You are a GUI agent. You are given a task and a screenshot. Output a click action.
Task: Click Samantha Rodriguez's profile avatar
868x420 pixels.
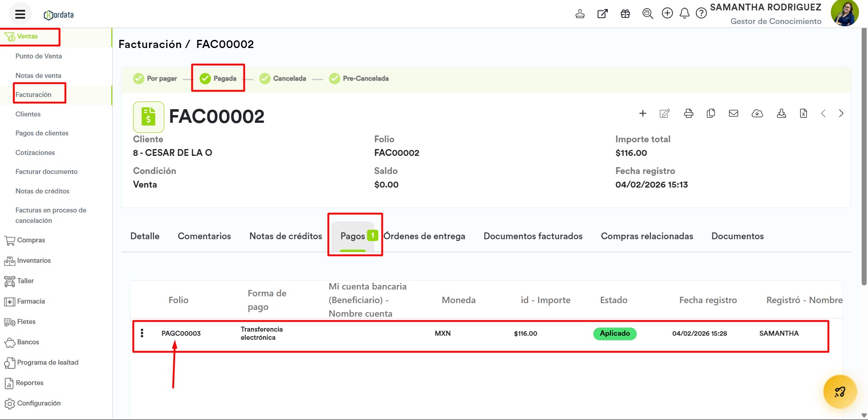tap(844, 13)
